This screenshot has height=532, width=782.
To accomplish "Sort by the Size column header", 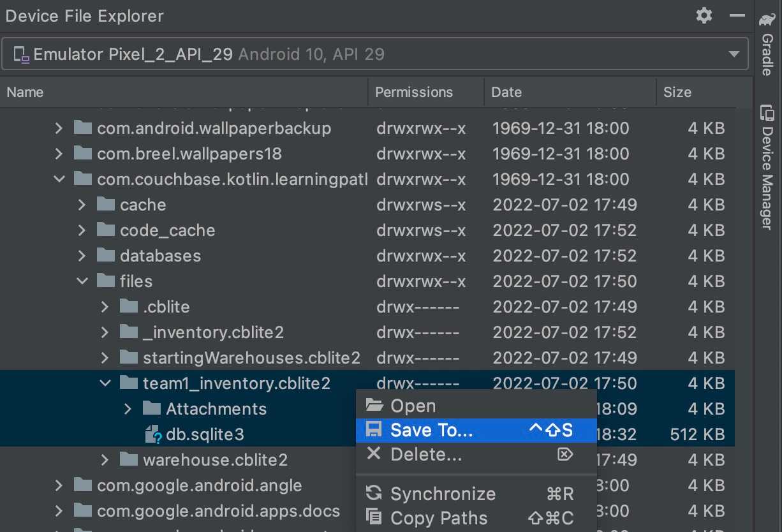I will point(677,92).
